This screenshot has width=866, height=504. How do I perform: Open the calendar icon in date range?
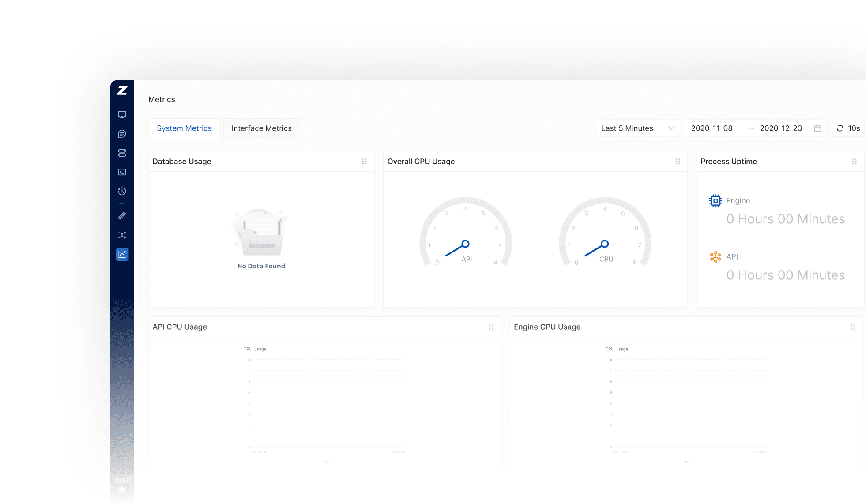pos(817,128)
